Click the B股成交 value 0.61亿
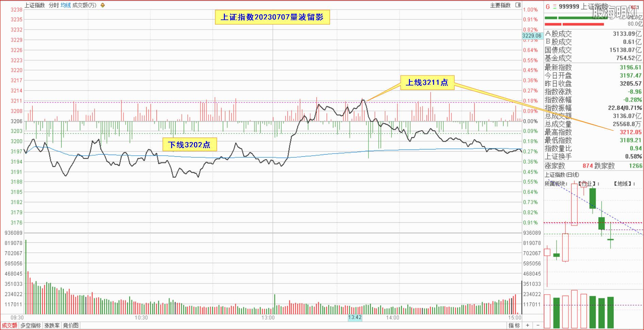Viewport: 644px width, 330px height. [x=632, y=42]
